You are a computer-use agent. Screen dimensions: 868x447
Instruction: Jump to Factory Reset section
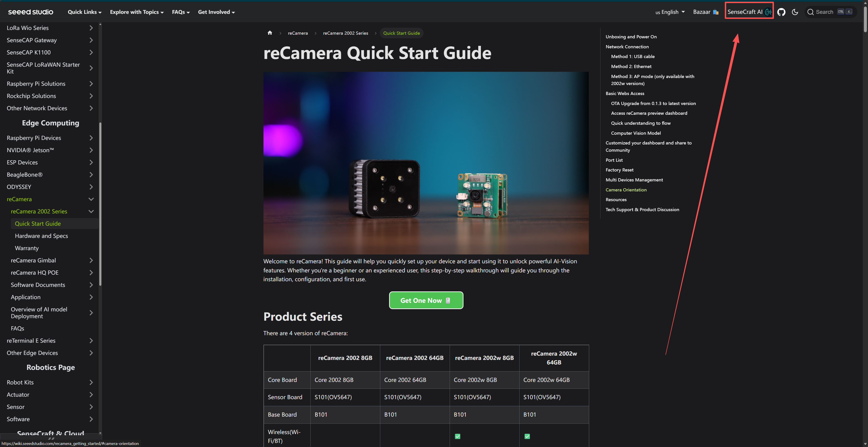click(x=619, y=170)
